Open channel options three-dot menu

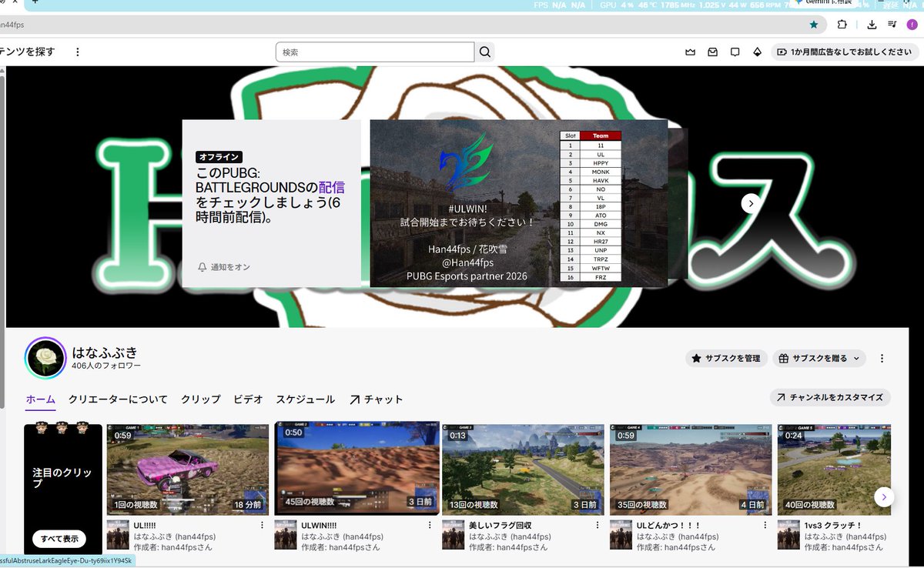(x=882, y=358)
